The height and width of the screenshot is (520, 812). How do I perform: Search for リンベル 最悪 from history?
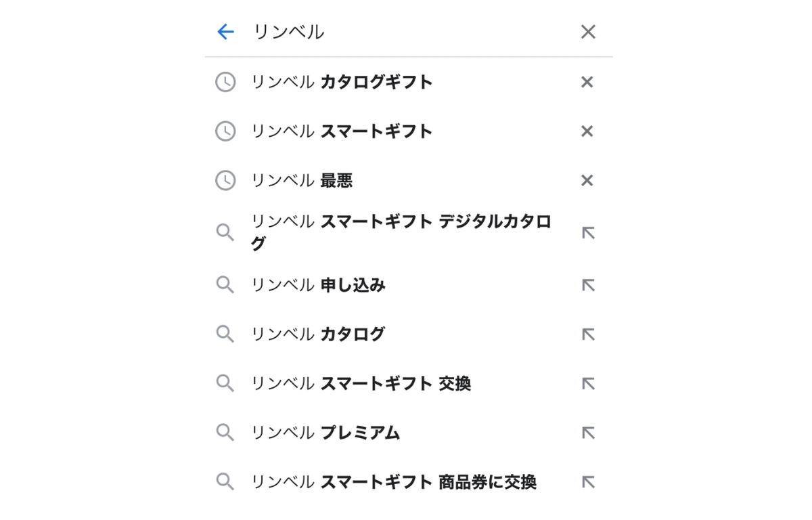click(x=302, y=180)
